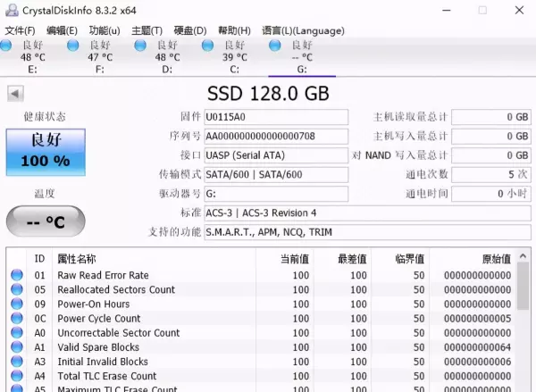
Task: Click the 当前值 column header
Action: (285, 259)
